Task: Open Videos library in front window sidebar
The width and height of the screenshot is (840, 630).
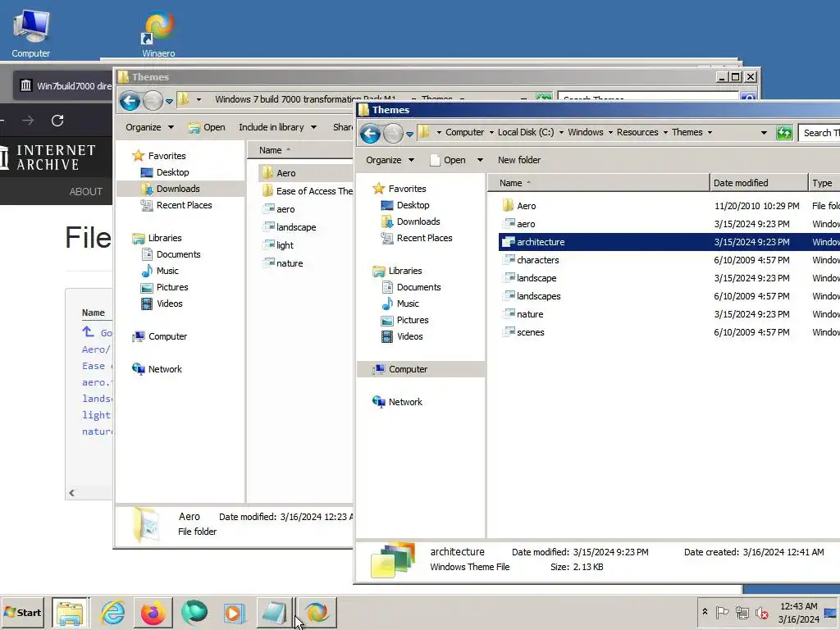Action: 409,336
